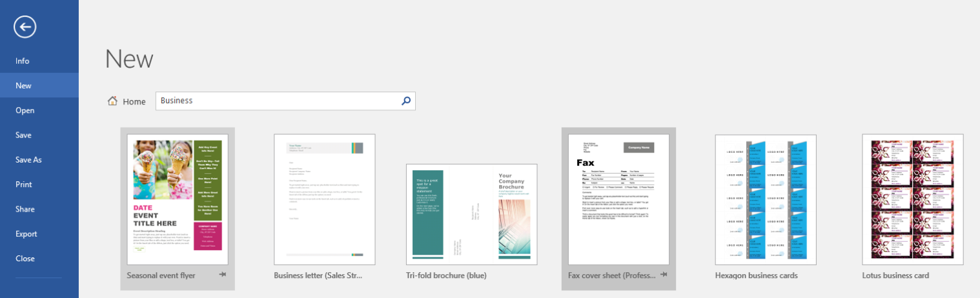Viewport: 980px width, 298px height.
Task: Open the Lotus business card thumbnail
Action: pyautogui.click(x=913, y=200)
